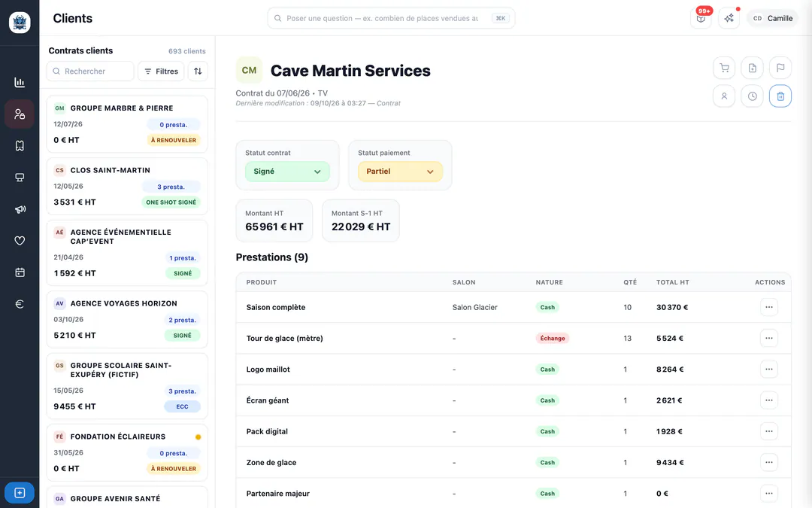Click the document add icon
The image size is (812, 508).
point(752,68)
